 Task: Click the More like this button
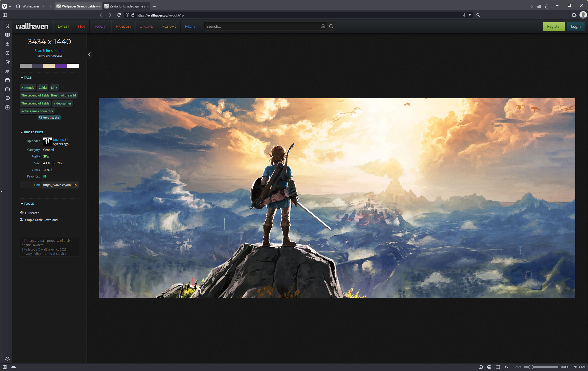(49, 118)
